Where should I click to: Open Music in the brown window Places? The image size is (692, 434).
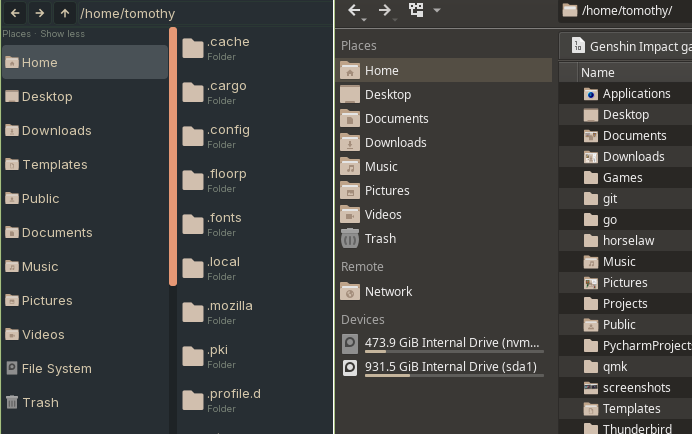click(x=445, y=166)
